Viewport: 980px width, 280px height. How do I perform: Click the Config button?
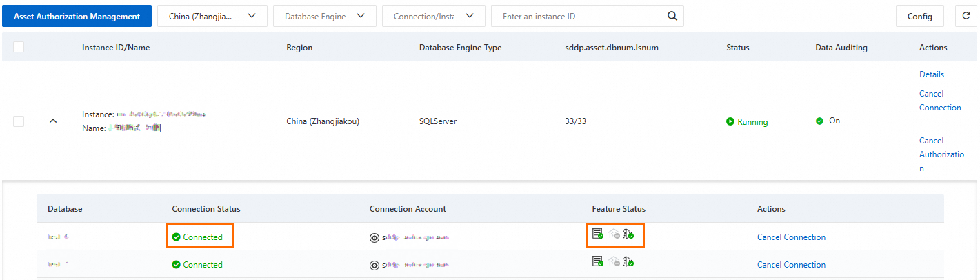[919, 17]
